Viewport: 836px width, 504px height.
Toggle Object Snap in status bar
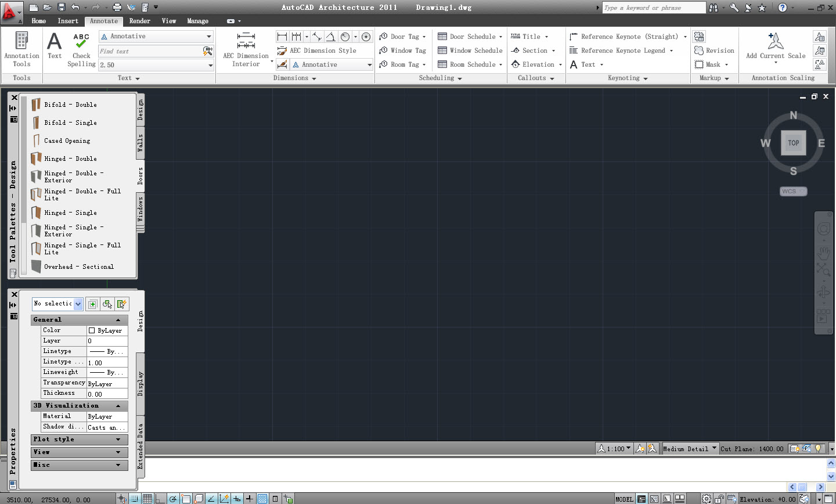[186, 499]
